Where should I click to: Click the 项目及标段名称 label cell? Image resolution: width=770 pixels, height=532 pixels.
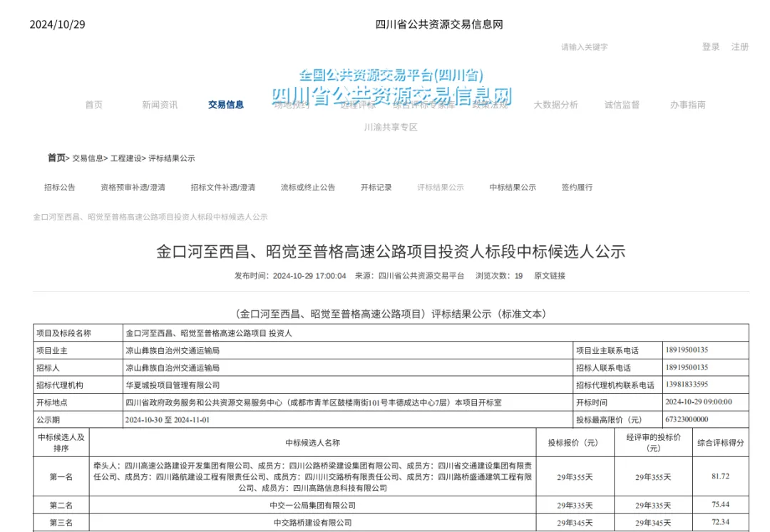click(x=78, y=333)
